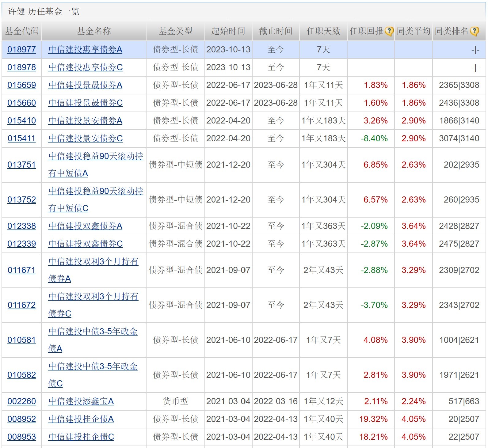
Task: Open 中信建投景安债券C fund page
Action: point(85,139)
